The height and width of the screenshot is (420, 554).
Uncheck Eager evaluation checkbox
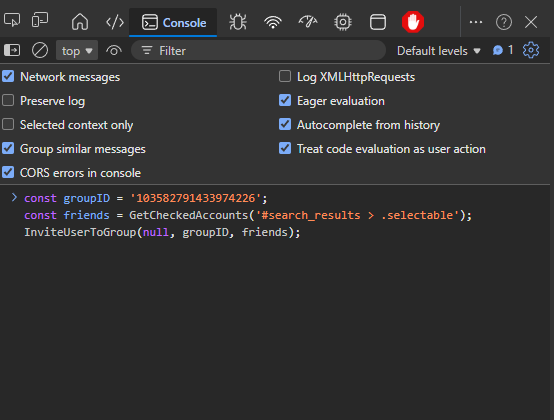285,100
